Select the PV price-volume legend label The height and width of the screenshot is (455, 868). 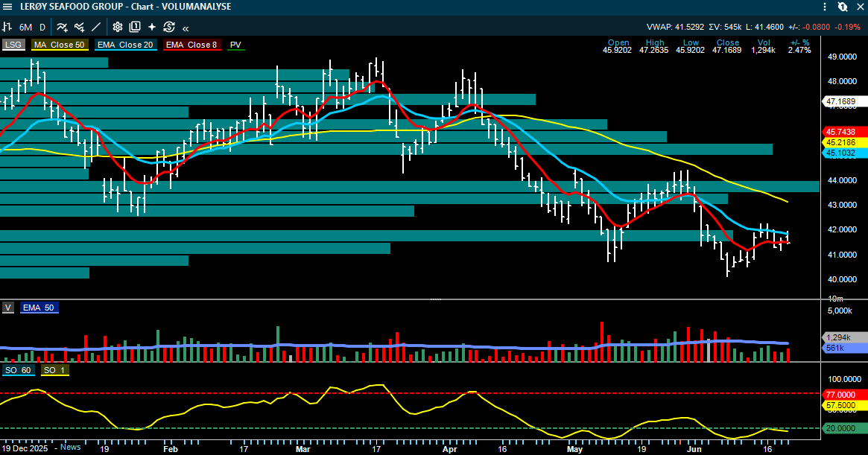236,45
